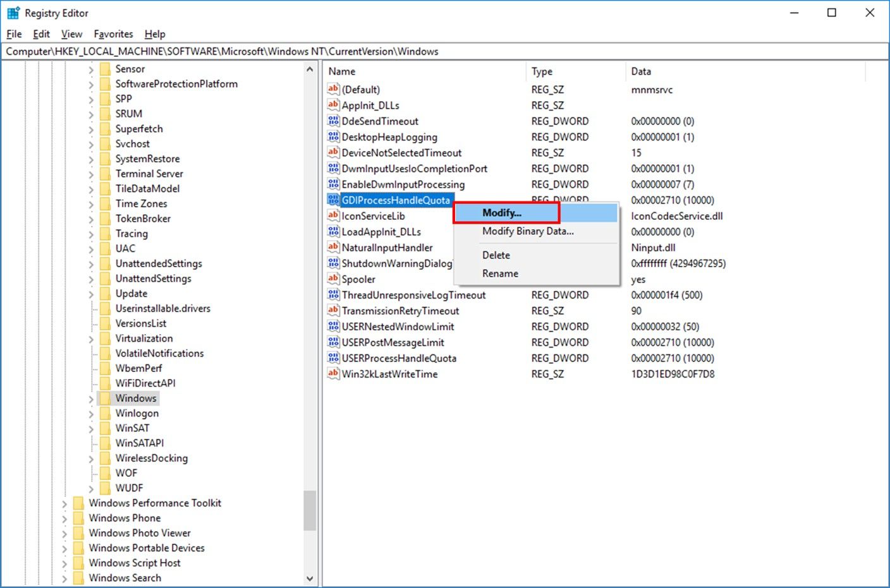Click the tree pane scroll down arrow

click(x=310, y=578)
